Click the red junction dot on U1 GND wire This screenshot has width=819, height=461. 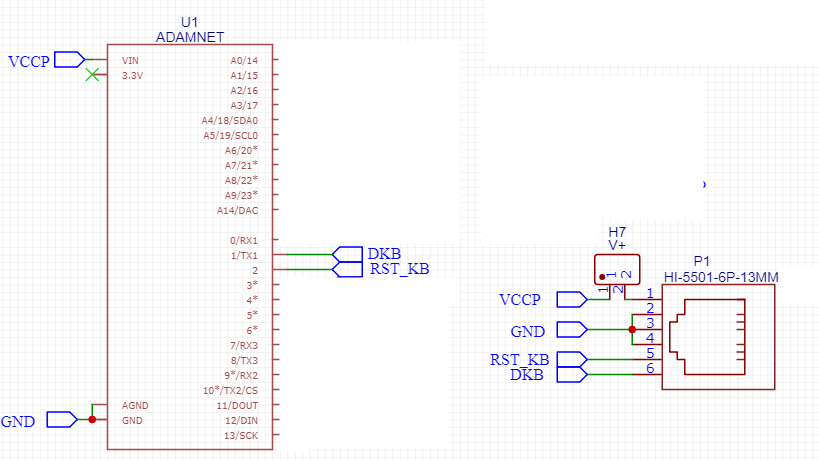pyautogui.click(x=92, y=420)
